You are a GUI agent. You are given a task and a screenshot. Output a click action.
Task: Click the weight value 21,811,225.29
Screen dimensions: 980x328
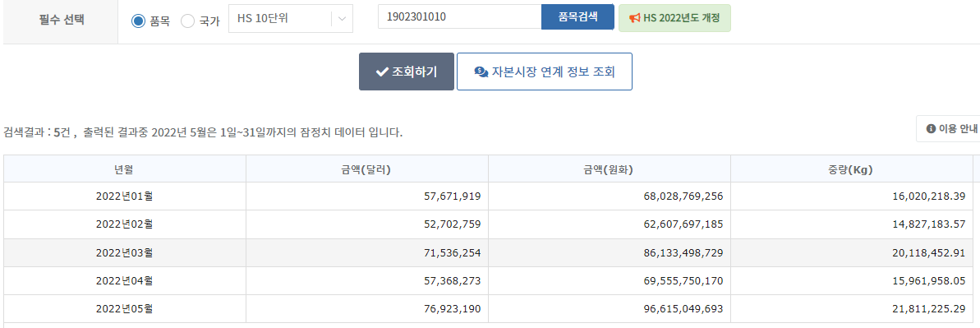(x=929, y=309)
